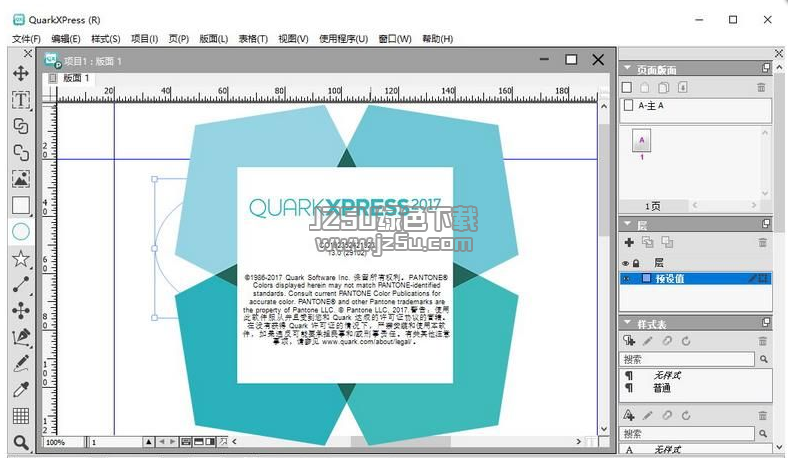Click paragraph styles 搜索 search field
This screenshot has height=458, width=788.
688,359
